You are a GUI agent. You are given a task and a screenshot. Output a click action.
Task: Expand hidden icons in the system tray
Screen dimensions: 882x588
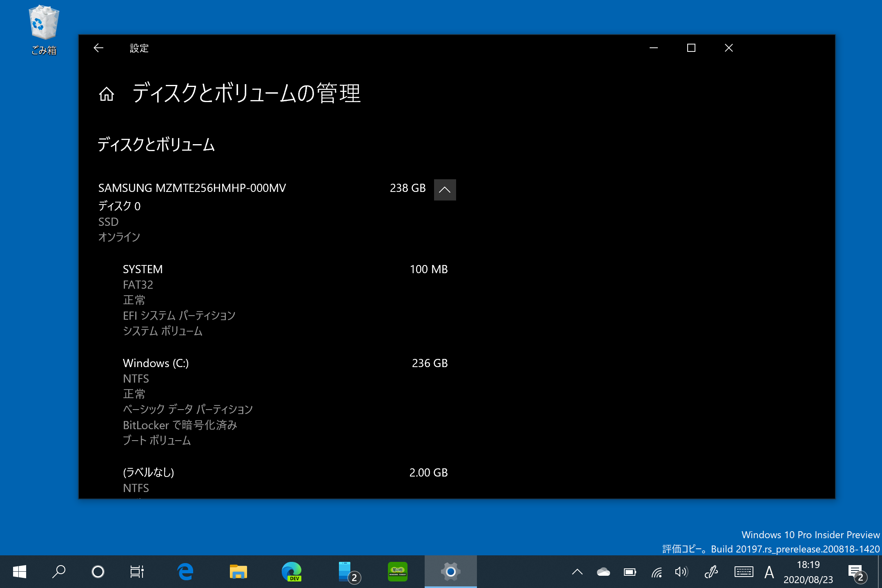tap(577, 572)
